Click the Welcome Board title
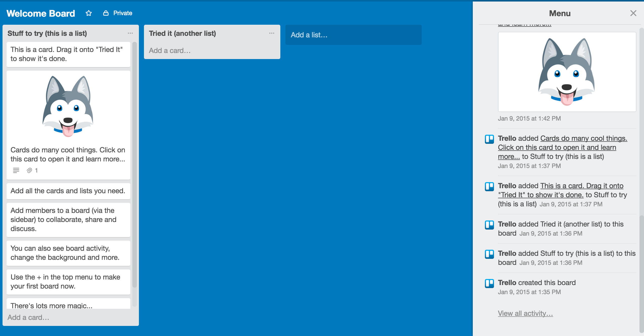 pos(41,13)
